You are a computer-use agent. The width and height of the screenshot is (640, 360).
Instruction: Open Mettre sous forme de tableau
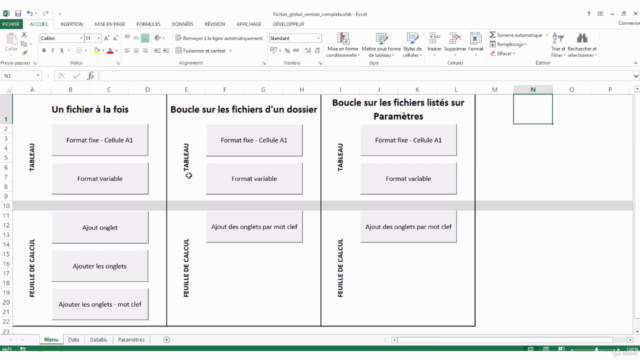click(381, 44)
